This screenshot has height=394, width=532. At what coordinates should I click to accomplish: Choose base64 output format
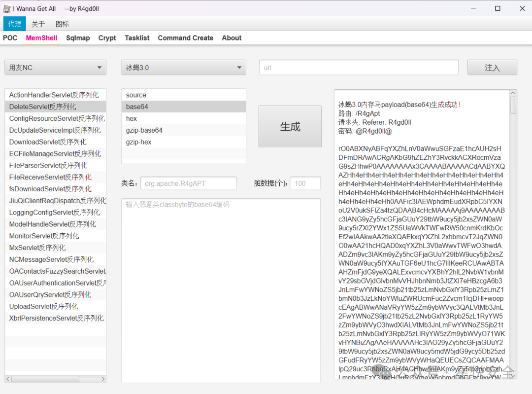tap(184, 107)
